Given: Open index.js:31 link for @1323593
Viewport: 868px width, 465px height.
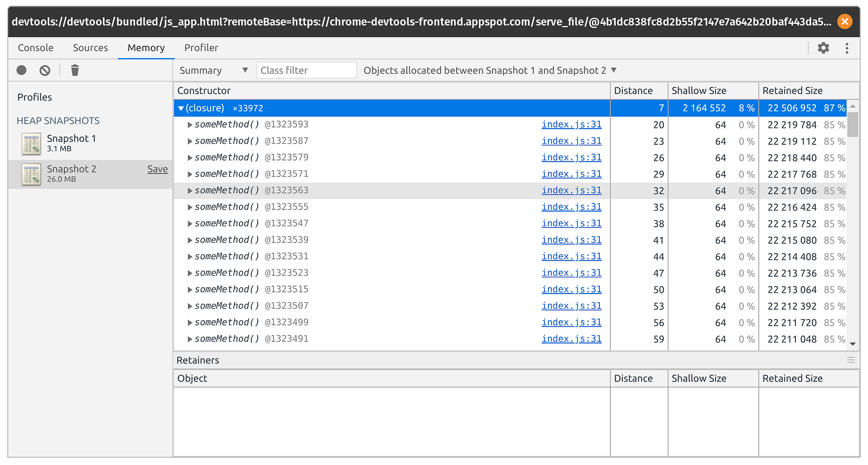Looking at the screenshot, I should click(x=571, y=124).
